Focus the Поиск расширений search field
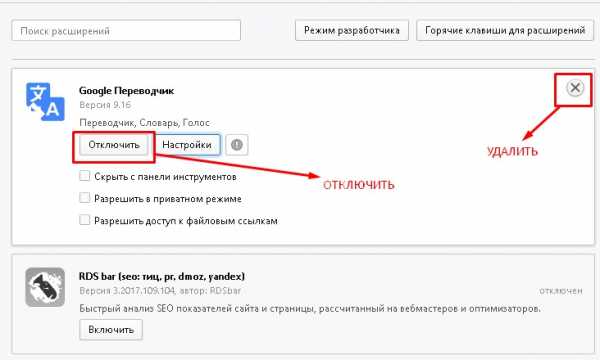Image resolution: width=600 pixels, height=360 pixels. pyautogui.click(x=126, y=31)
